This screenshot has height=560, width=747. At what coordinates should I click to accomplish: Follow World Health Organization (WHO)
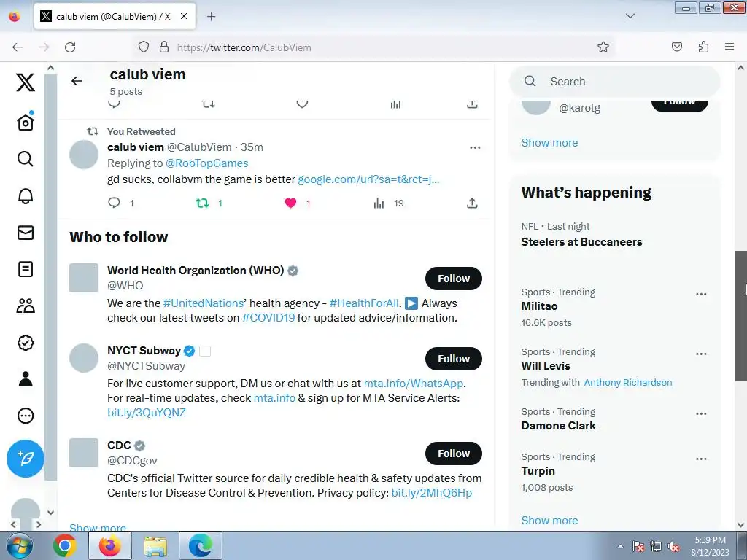pos(454,279)
